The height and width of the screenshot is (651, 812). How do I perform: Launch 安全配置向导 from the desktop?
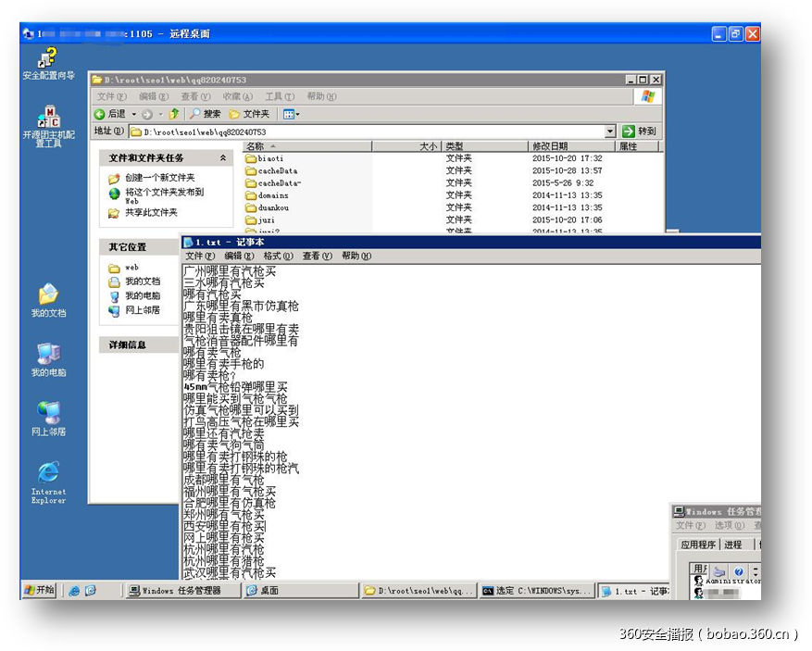[x=46, y=56]
